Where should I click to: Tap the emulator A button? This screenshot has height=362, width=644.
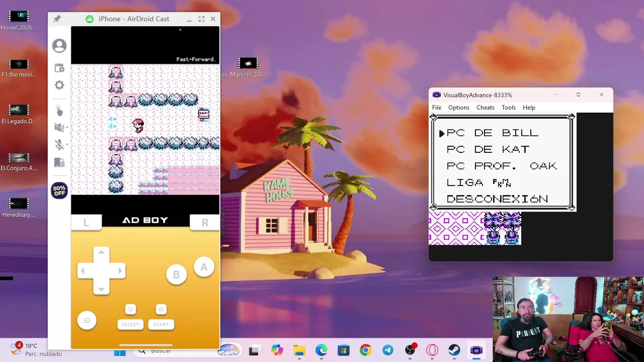(204, 267)
